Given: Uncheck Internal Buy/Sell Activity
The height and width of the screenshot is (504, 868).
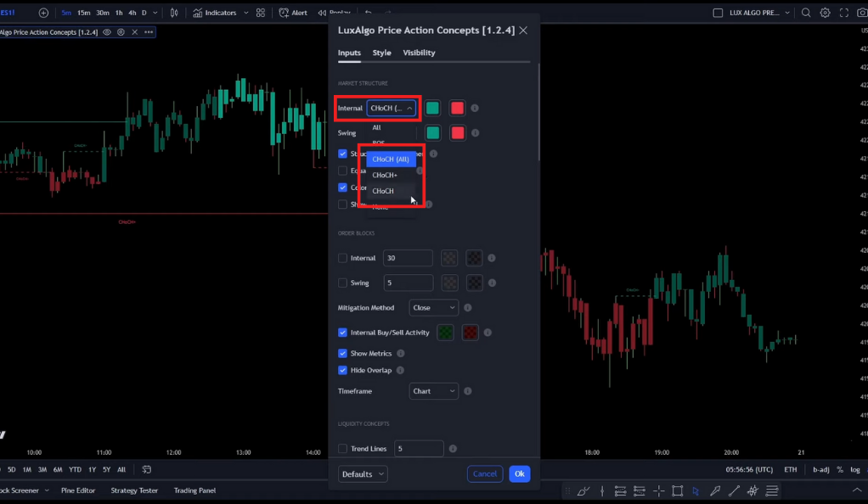Looking at the screenshot, I should pos(342,333).
